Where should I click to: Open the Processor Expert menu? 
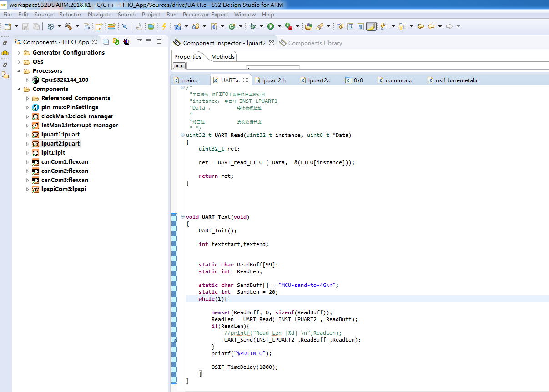(205, 14)
